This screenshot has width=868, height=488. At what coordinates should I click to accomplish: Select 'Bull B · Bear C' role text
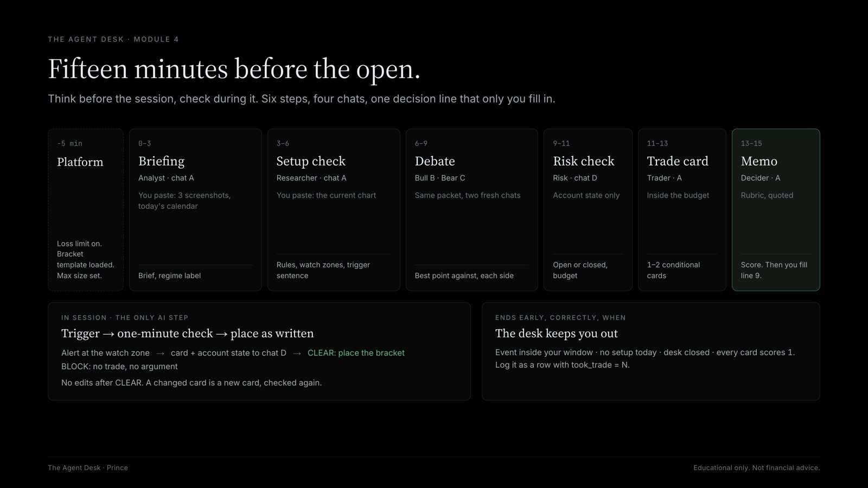coord(440,178)
